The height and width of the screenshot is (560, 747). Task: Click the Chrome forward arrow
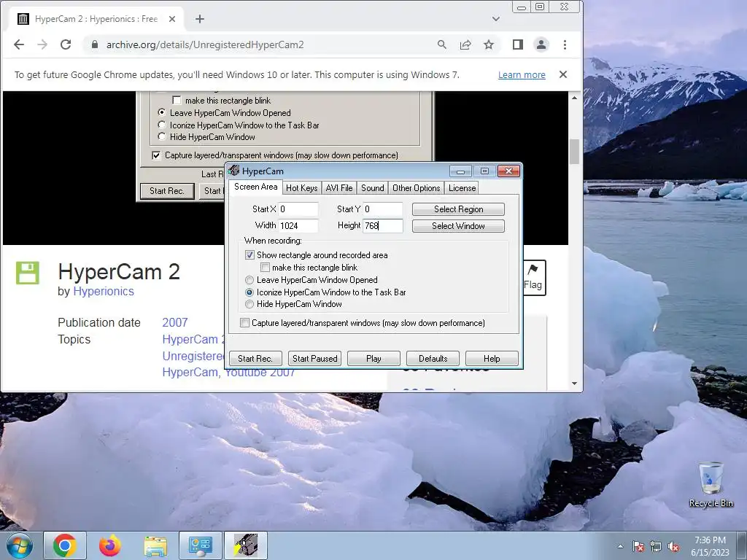(42, 44)
